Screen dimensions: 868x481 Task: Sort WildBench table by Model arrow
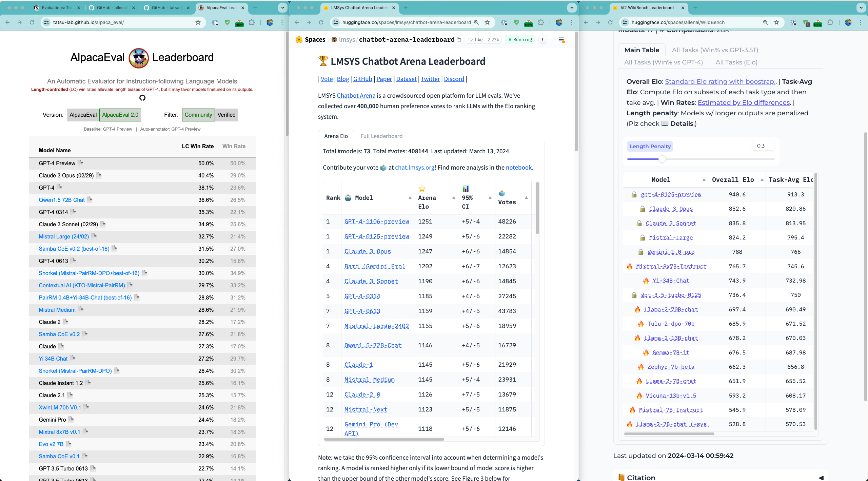pos(704,179)
